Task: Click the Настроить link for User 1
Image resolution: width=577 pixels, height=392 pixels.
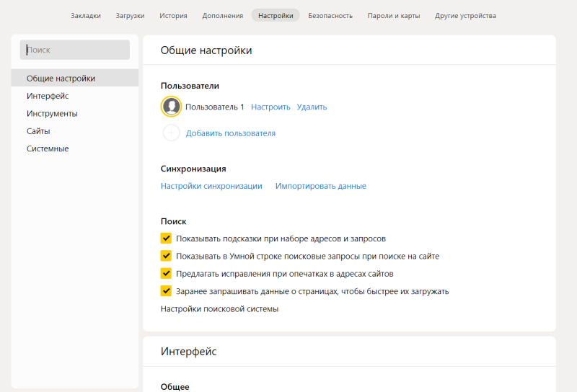Action: (270, 107)
